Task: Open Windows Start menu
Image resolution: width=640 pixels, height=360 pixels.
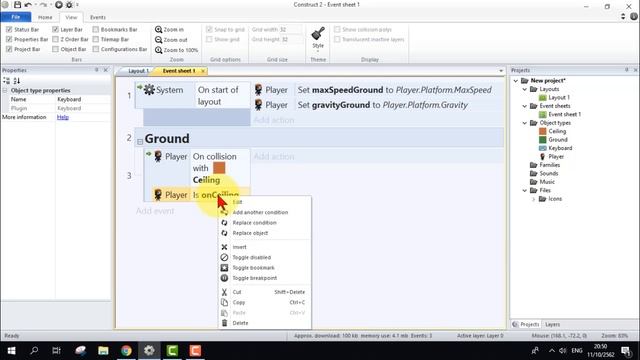Action: coord(11,351)
